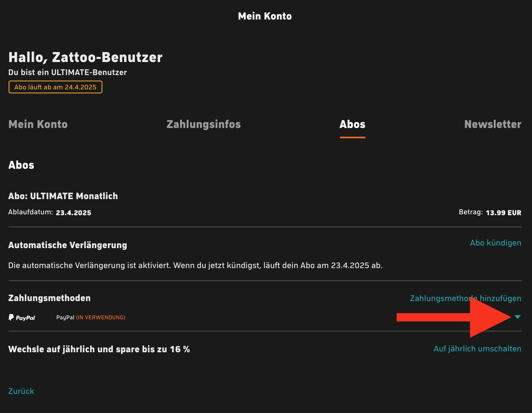532x413 pixels.
Task: Expand the PayPal payment method dropdown arrow
Action: click(517, 317)
